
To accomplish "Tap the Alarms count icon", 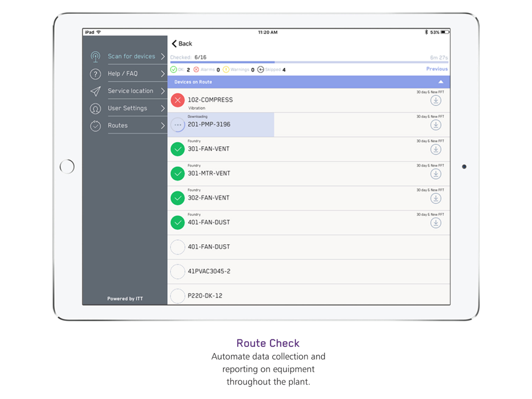I will tap(196, 70).
